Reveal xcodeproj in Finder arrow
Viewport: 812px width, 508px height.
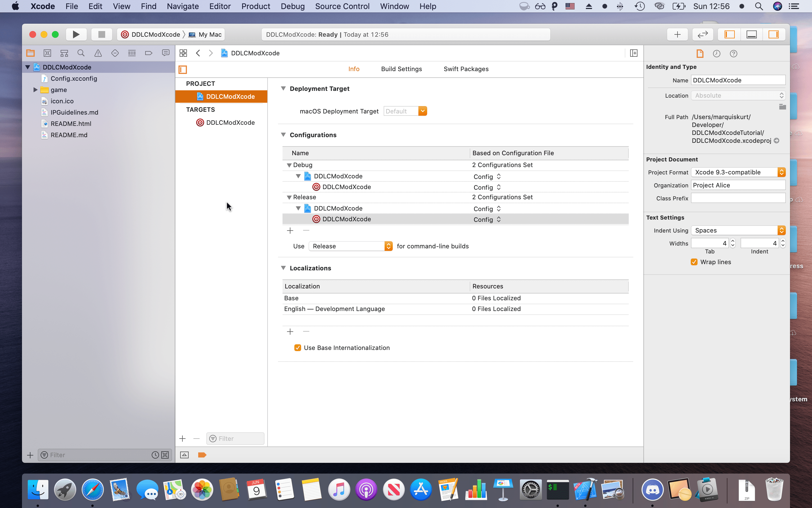(776, 141)
